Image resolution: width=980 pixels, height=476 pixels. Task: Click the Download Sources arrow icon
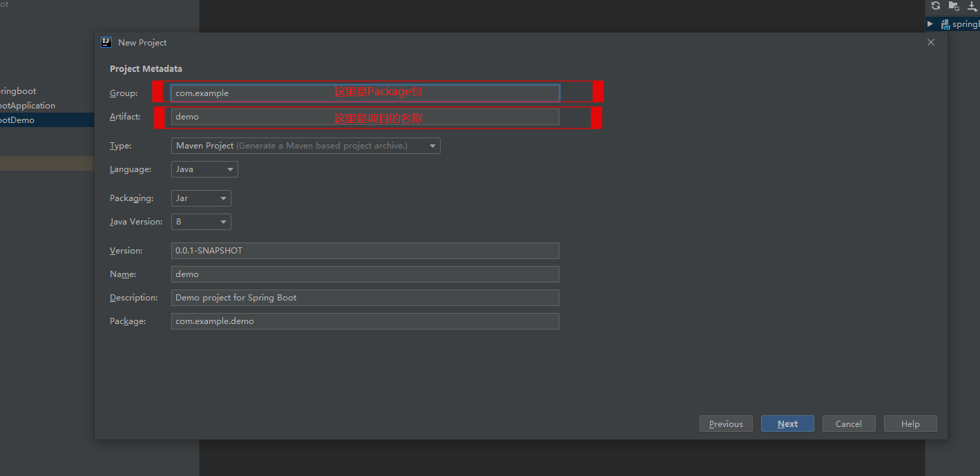pos(972,6)
